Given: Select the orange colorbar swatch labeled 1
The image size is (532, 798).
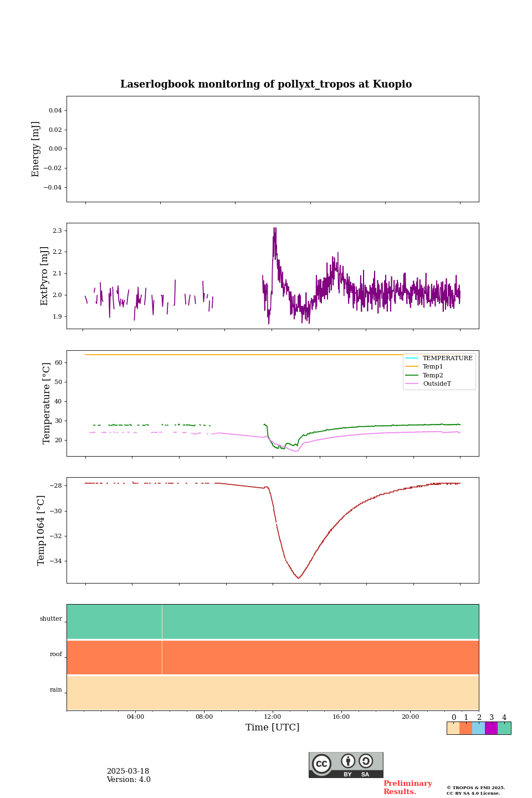Looking at the screenshot, I should [466, 728].
